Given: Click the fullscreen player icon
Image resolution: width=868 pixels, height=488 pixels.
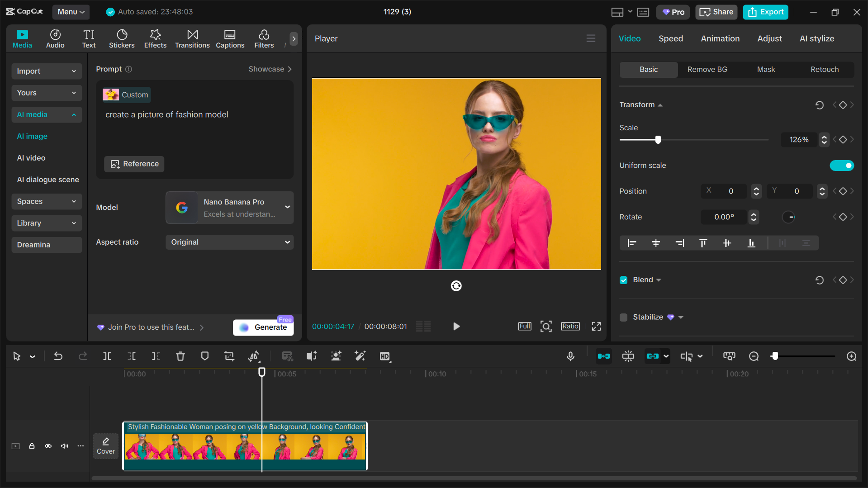Looking at the screenshot, I should pos(596,326).
